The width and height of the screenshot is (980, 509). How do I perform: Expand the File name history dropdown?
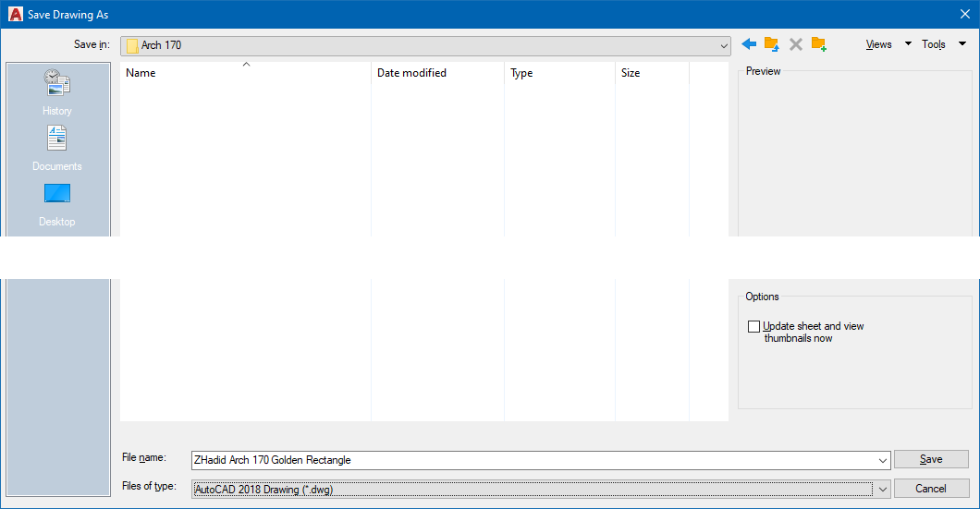click(x=883, y=460)
